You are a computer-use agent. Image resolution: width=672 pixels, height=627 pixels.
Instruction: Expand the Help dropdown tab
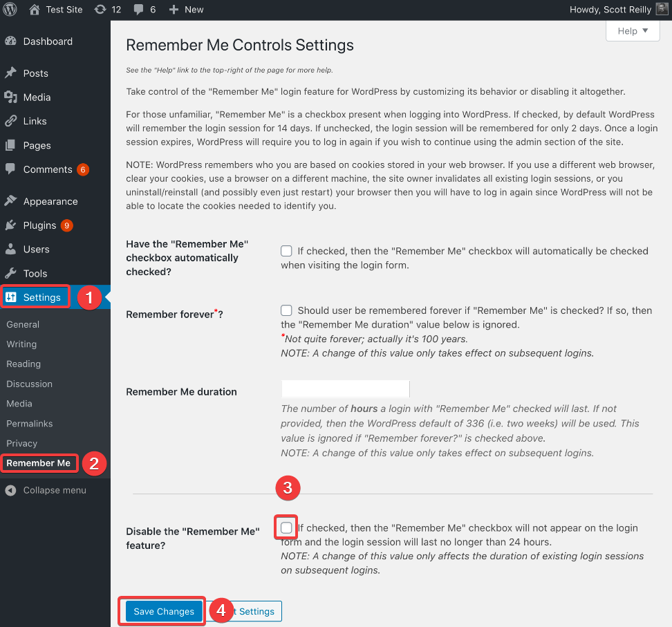[x=633, y=31]
